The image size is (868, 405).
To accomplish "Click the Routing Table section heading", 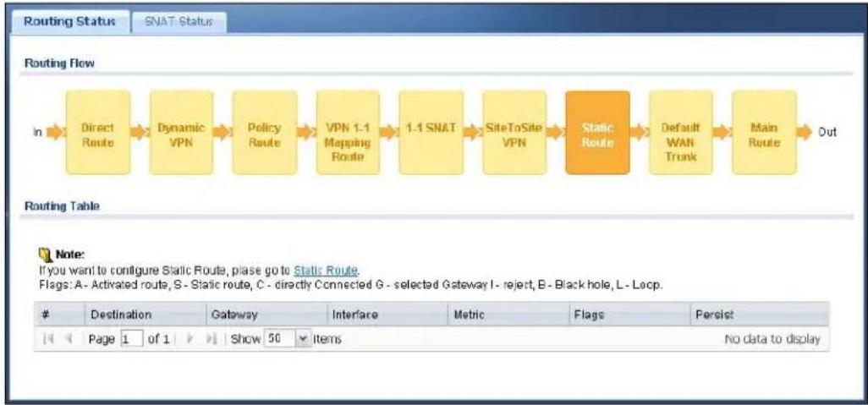I will [62, 207].
